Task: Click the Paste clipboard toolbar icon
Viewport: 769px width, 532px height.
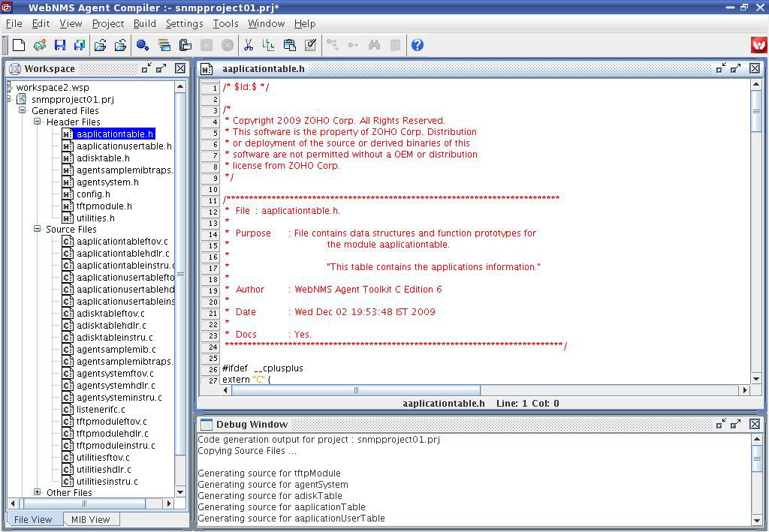Action: click(289, 46)
